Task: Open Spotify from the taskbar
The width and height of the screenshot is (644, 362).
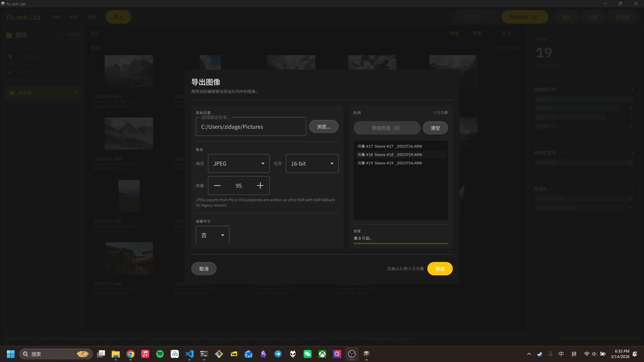Action: 160,354
